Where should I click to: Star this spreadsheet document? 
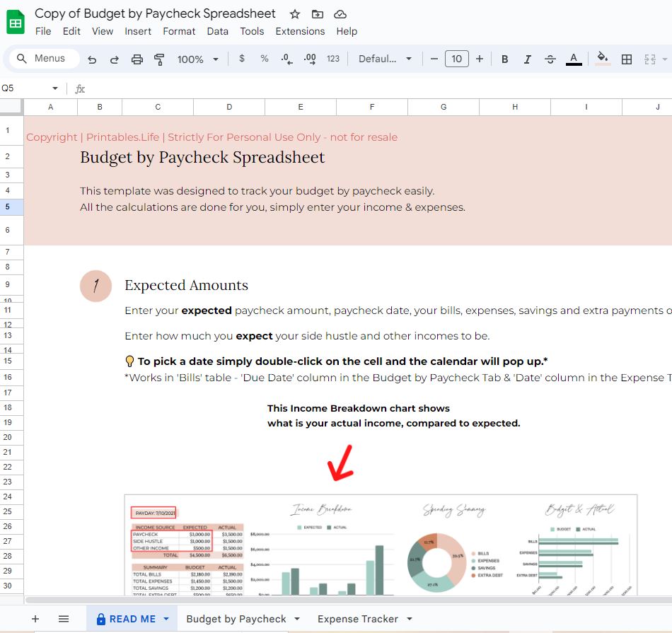pyautogui.click(x=295, y=14)
